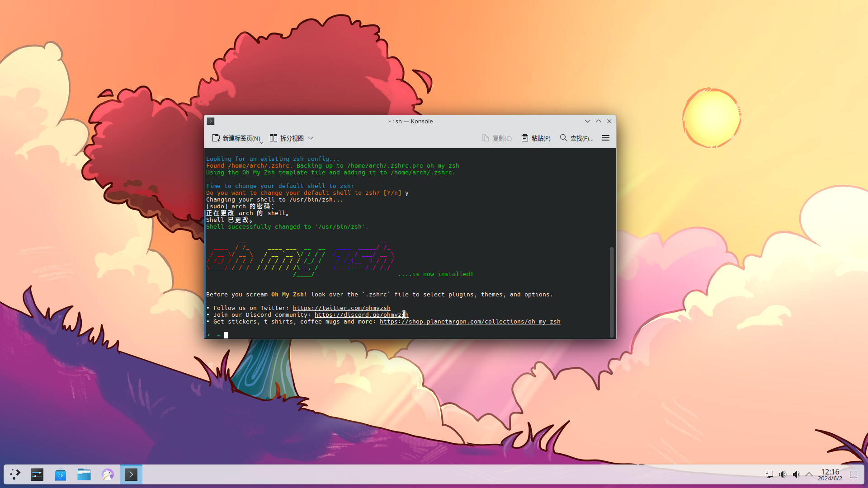Click the bold "Oh My Zsh!" text
Viewport: 868px width, 488px height.
coord(289,295)
